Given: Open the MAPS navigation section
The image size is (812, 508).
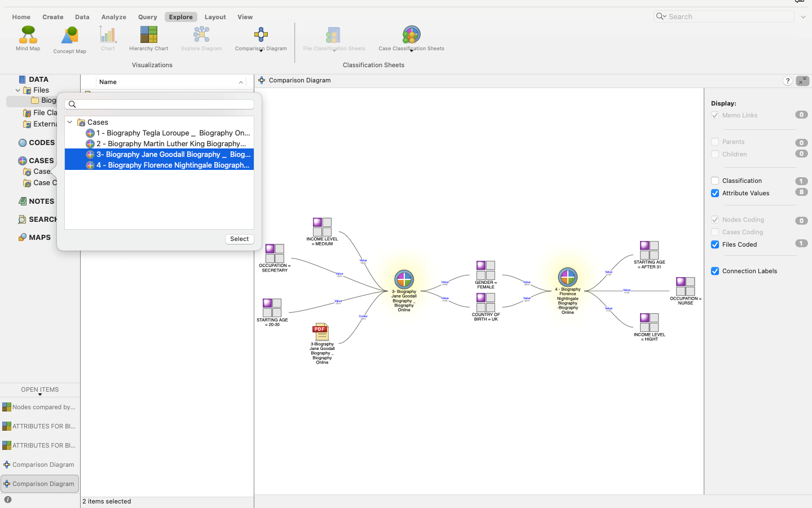Looking at the screenshot, I should pos(35,237).
